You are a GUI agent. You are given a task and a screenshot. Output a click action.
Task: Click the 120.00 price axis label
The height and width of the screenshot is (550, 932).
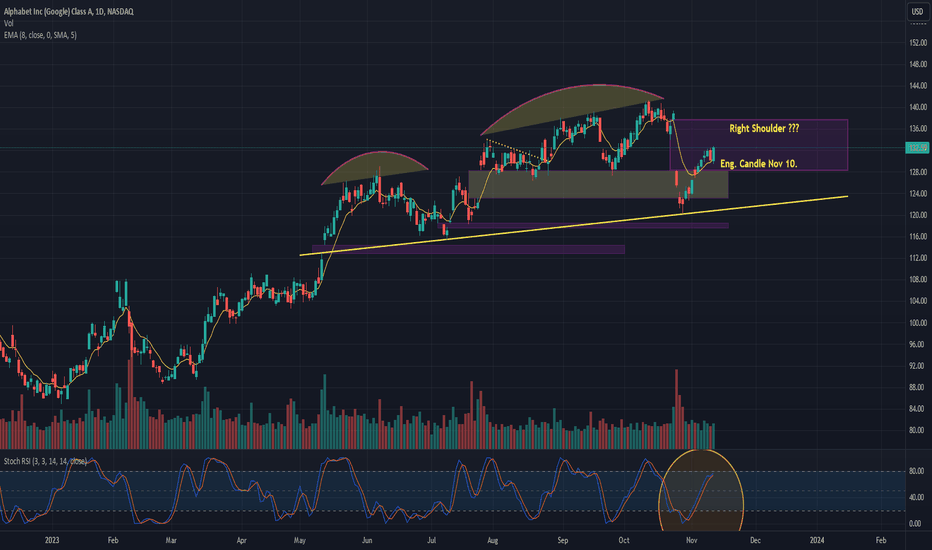918,215
